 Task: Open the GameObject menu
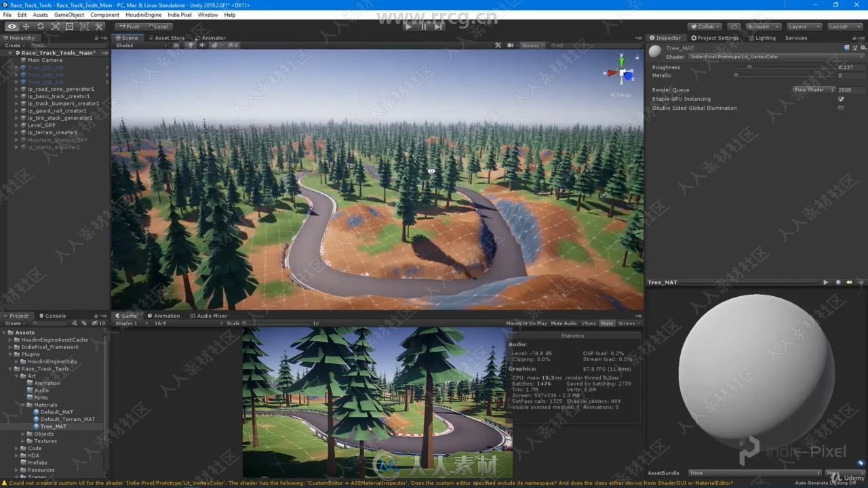click(x=69, y=14)
